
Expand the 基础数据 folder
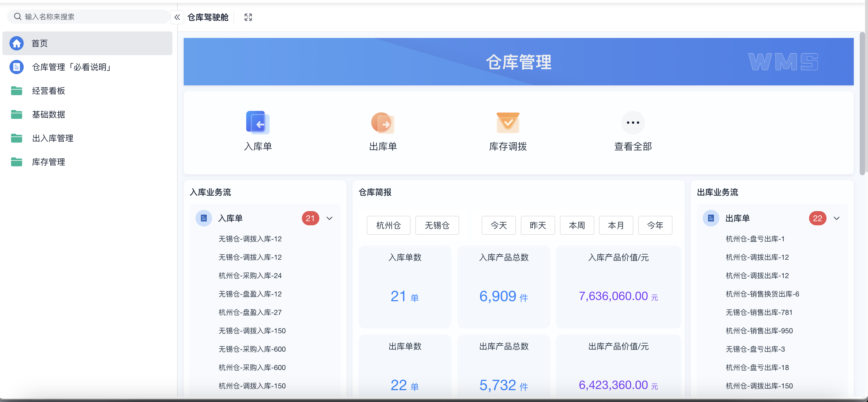point(87,114)
